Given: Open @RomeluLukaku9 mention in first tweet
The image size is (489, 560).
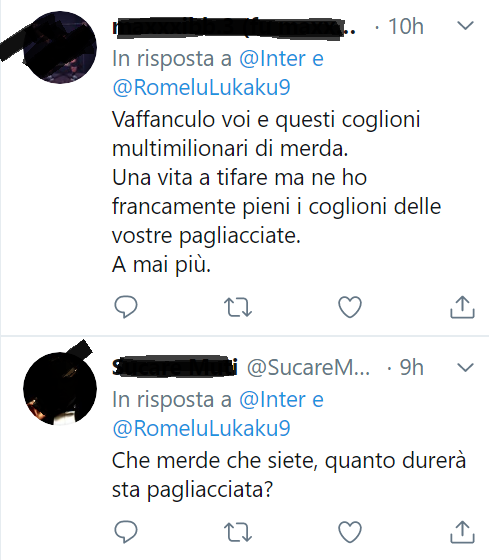Looking at the screenshot, I should (x=201, y=88).
